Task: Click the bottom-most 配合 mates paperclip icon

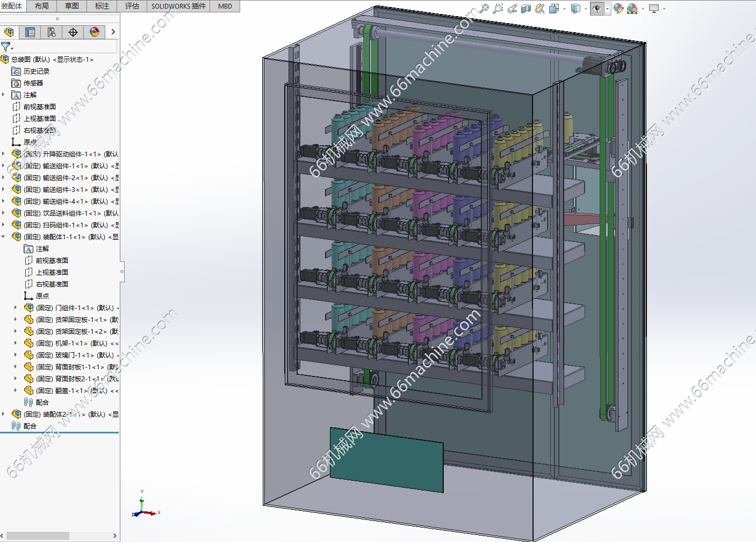Action: (x=16, y=426)
